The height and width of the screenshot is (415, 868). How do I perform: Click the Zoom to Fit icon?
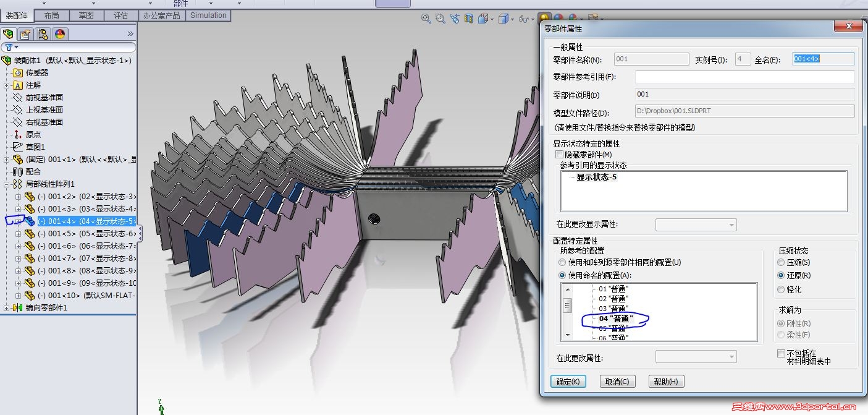pos(426,19)
